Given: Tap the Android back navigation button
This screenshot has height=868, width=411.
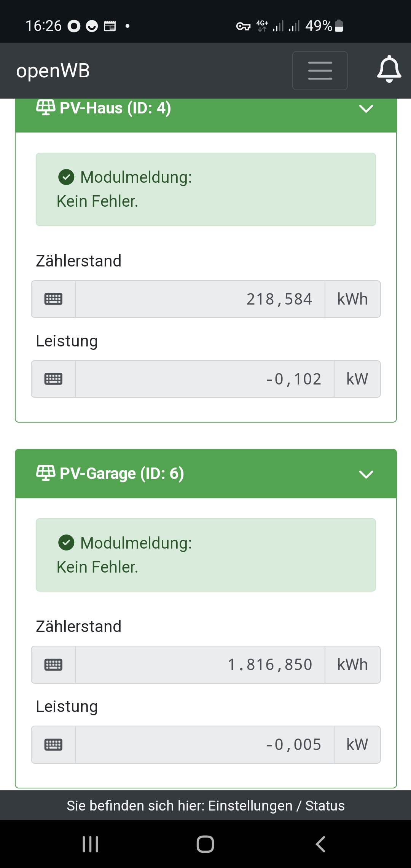Looking at the screenshot, I should [320, 844].
